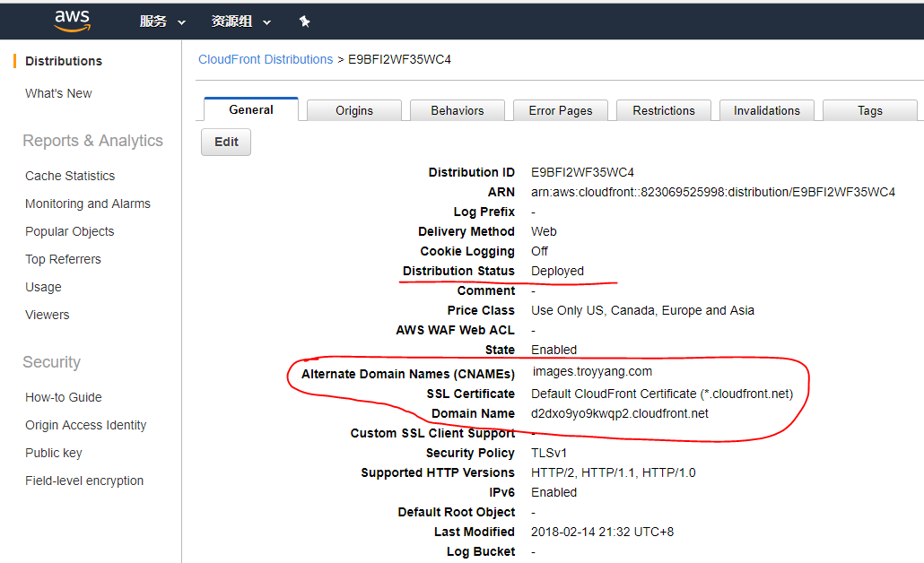
Task: Expand the 资源组 resource groups dropdown
Action: point(240,22)
